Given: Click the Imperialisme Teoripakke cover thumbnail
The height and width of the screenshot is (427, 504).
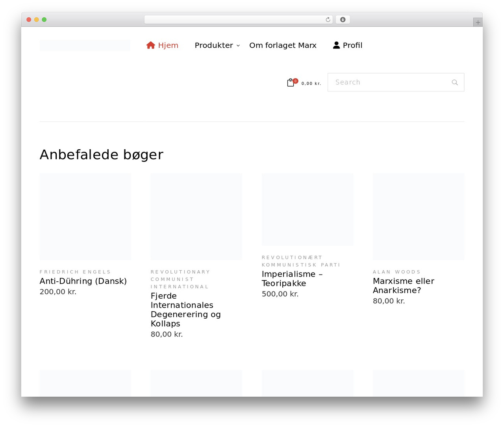Looking at the screenshot, I should pos(308,210).
